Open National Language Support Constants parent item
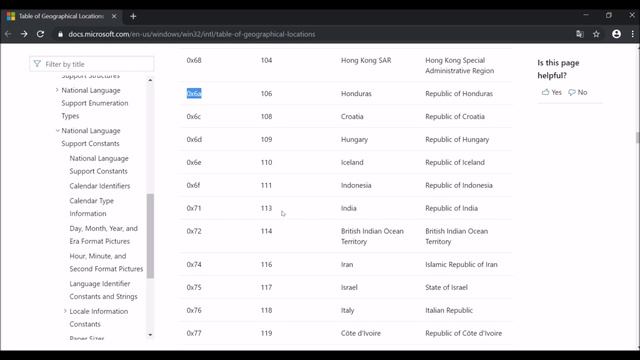The height and width of the screenshot is (360, 640). click(91, 137)
